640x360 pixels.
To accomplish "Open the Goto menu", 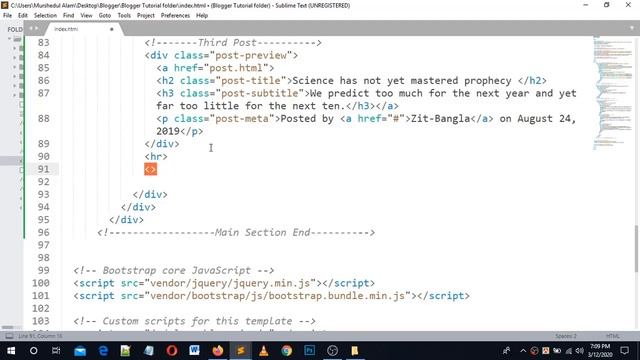I will click(104, 16).
